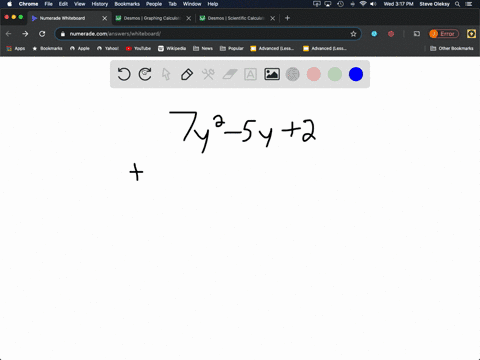Choose the green color swatch
This screenshot has width=480, height=360.
pos(335,74)
